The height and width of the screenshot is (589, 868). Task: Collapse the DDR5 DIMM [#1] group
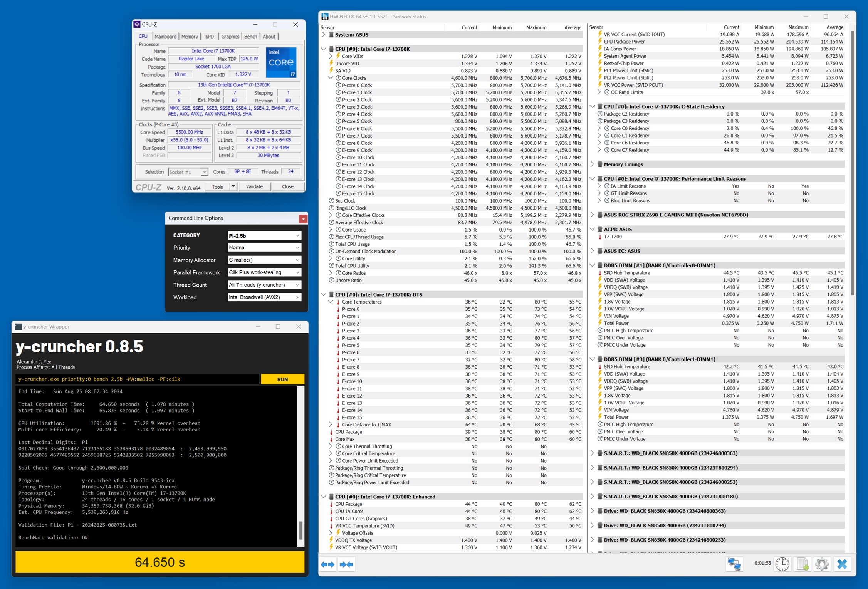click(593, 265)
